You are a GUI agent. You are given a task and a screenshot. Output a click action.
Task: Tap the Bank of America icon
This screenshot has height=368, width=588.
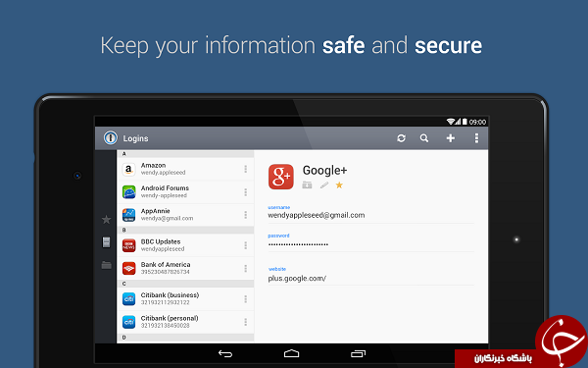click(x=128, y=268)
